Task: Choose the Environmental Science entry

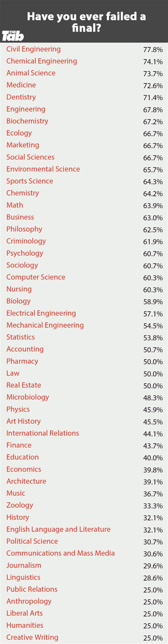Action: [43, 169]
